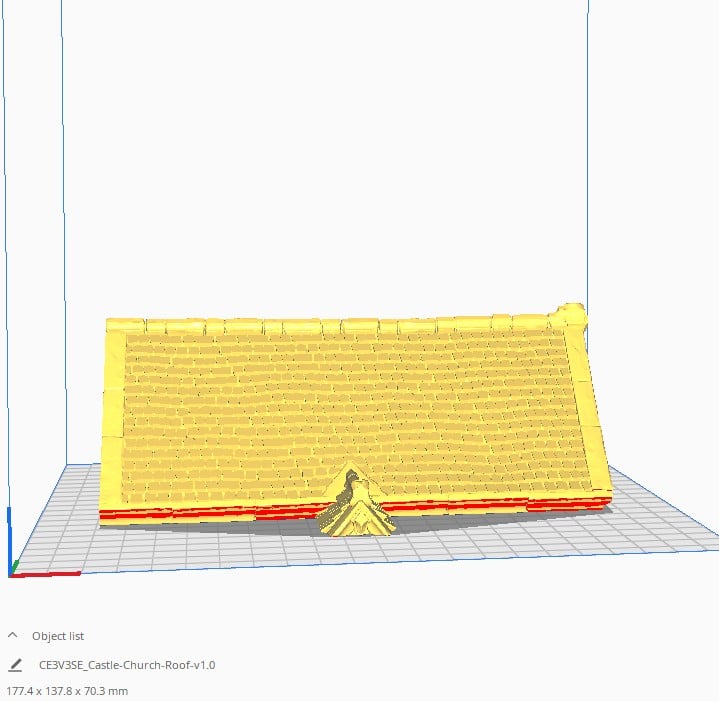Click the pencil edit job name icon

point(15,664)
